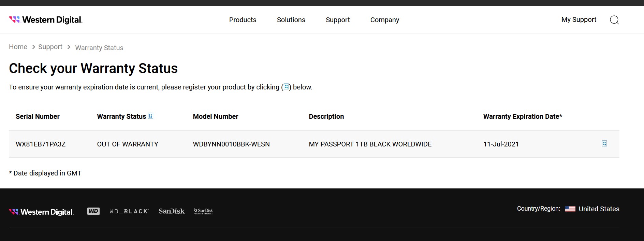Open the SanDisk Professional logo
The image size is (644, 241).
tap(203, 211)
